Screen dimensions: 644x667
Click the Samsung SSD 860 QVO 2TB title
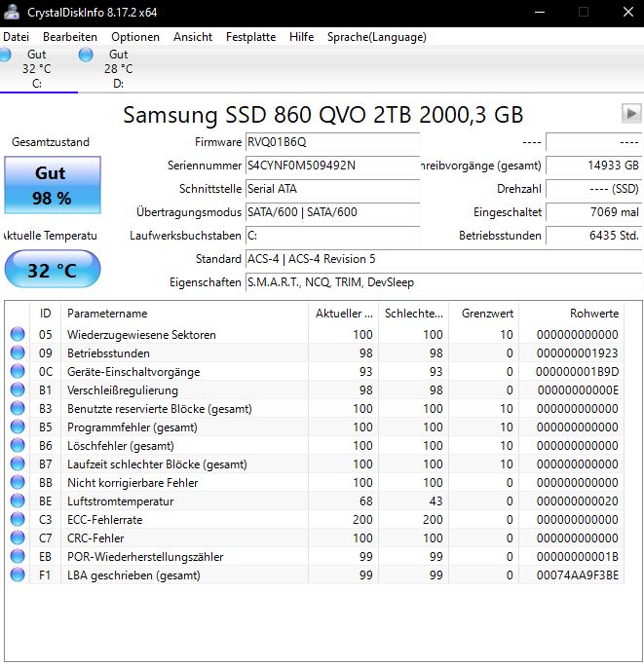pyautogui.click(x=323, y=115)
